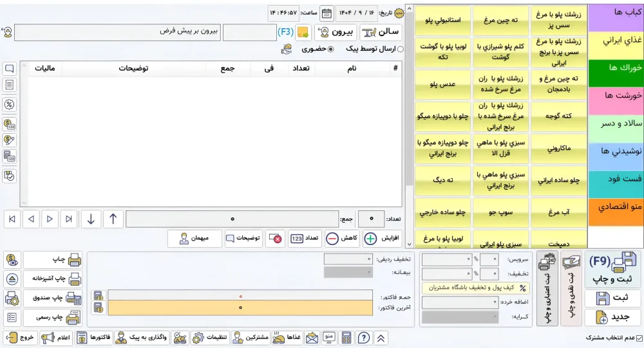Open سالاد و دسر category tab
Viewport: 644px width, 348px height.
coord(616,129)
